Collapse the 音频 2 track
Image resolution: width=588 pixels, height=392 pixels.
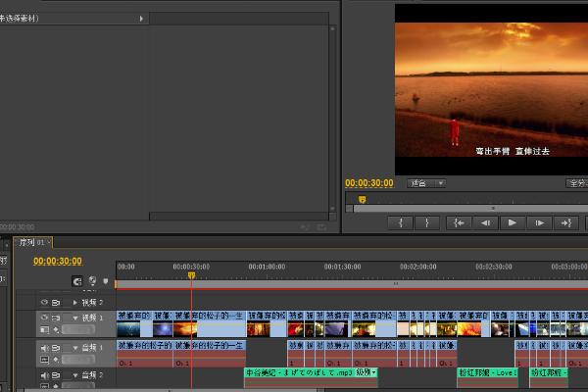pos(75,375)
